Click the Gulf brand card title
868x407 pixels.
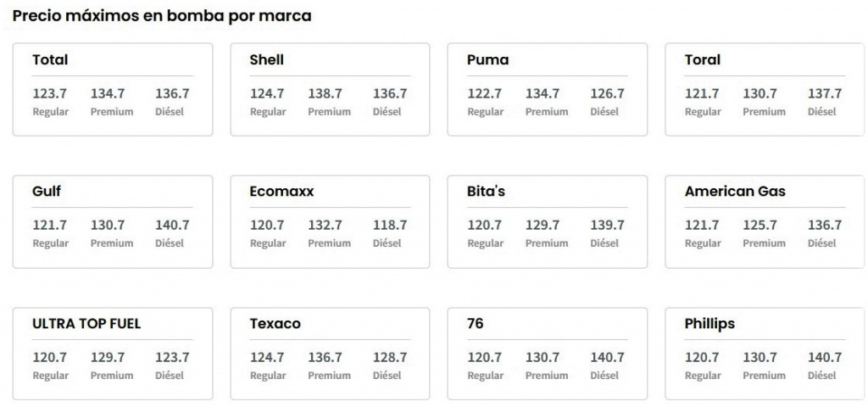[x=47, y=192]
